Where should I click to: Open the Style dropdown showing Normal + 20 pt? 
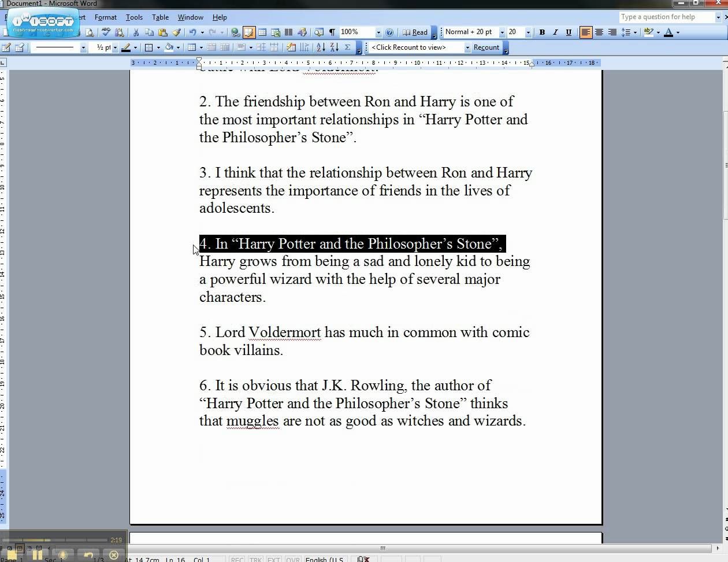point(502,32)
